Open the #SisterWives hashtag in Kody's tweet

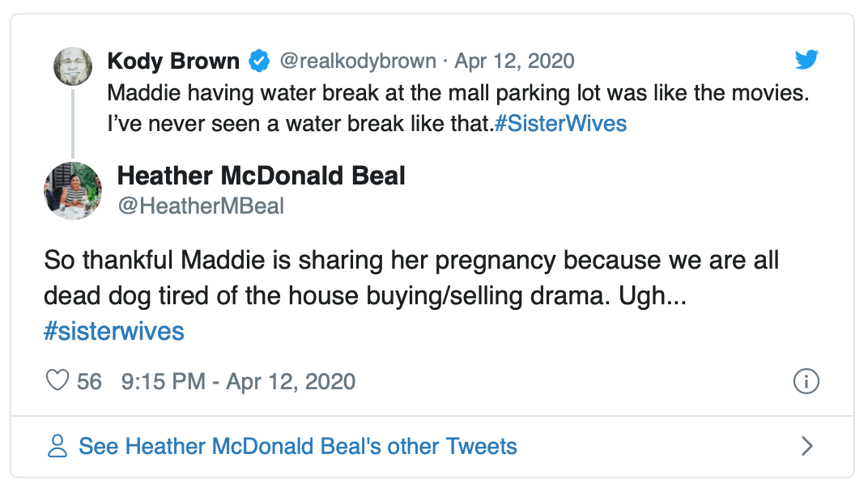[560, 124]
